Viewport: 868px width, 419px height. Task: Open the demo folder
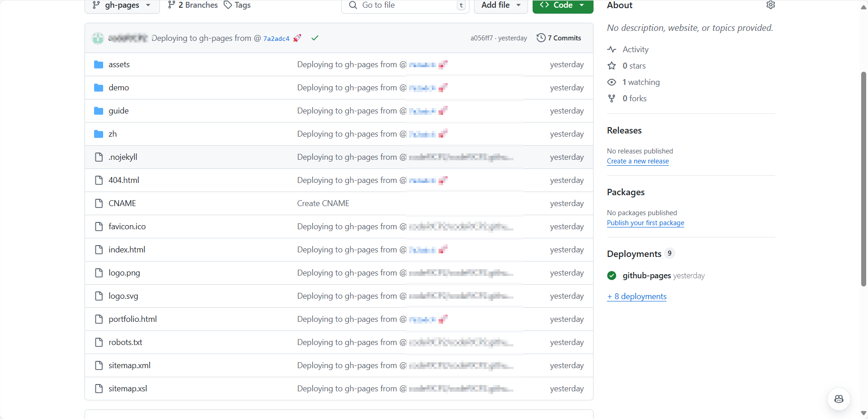tap(119, 88)
